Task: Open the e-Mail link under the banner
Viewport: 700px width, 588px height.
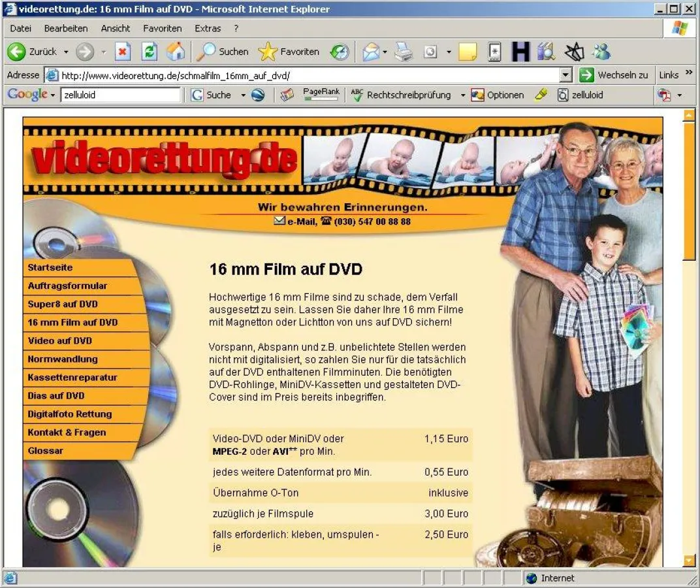Action: coord(303,221)
